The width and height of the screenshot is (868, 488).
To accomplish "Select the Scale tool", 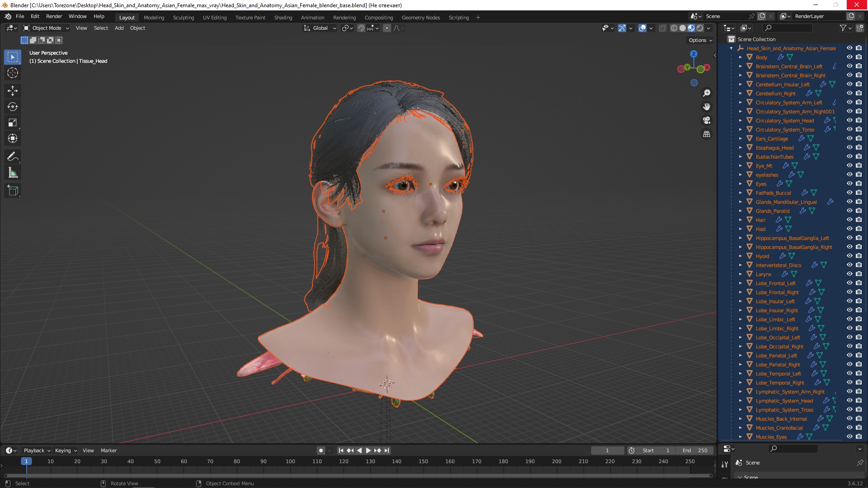I will pyautogui.click(x=13, y=122).
